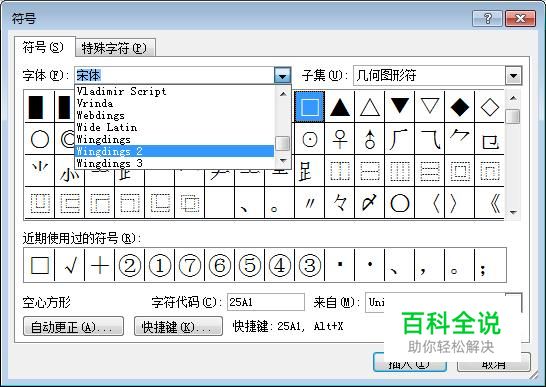The width and height of the screenshot is (546, 387).
Task: Select the left double angle bracket 《
Action: click(489, 203)
